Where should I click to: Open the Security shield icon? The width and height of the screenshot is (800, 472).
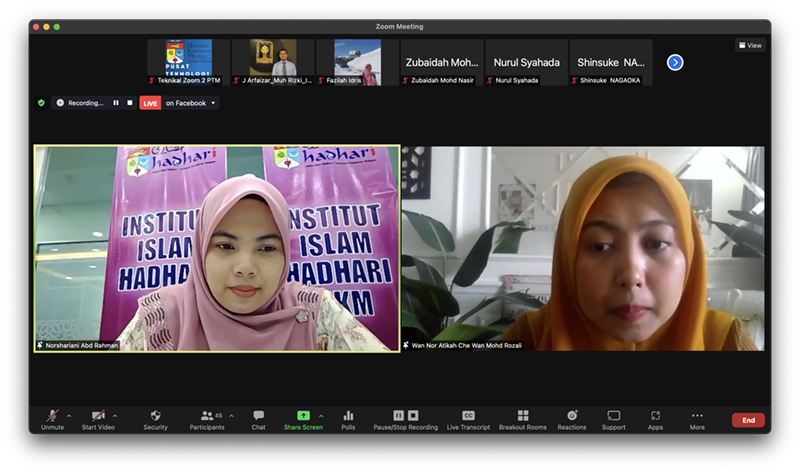(x=155, y=415)
